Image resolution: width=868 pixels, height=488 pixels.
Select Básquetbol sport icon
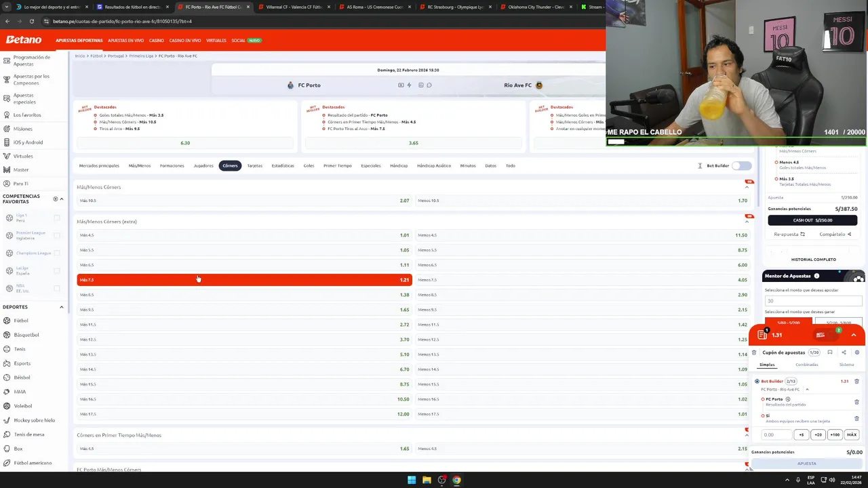coord(7,335)
